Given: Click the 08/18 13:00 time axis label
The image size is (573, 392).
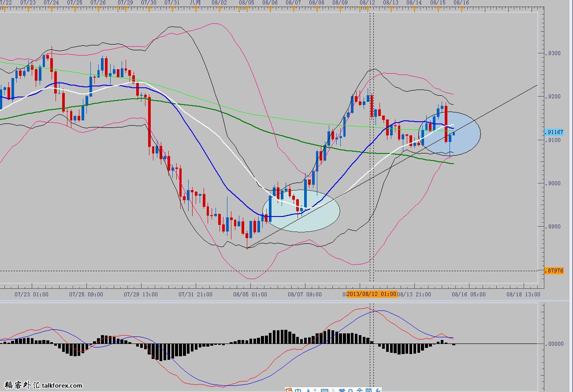Looking at the screenshot, I should coord(523,294).
